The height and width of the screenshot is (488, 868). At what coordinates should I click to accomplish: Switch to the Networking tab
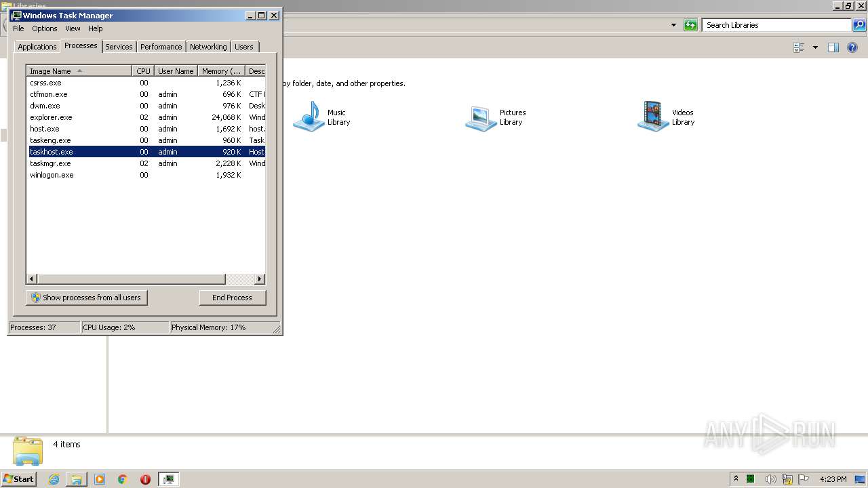point(208,47)
